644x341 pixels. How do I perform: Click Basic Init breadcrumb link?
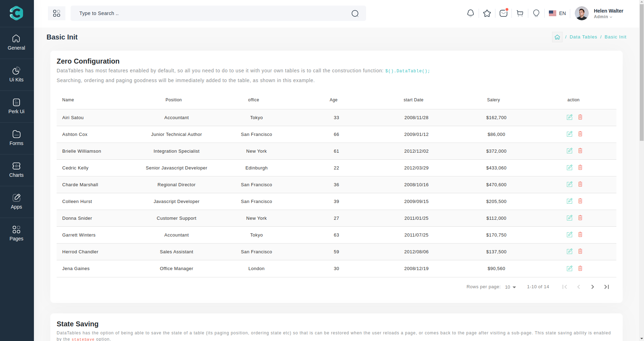(615, 37)
